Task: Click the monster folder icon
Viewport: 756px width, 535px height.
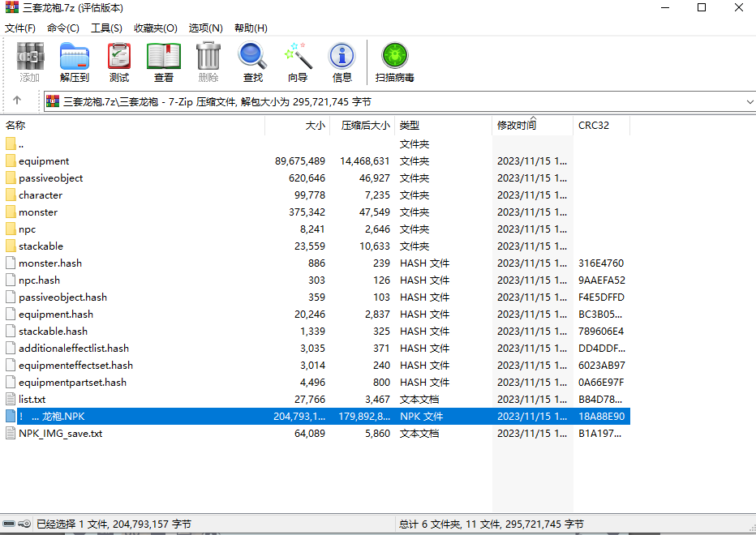Action: coord(11,212)
